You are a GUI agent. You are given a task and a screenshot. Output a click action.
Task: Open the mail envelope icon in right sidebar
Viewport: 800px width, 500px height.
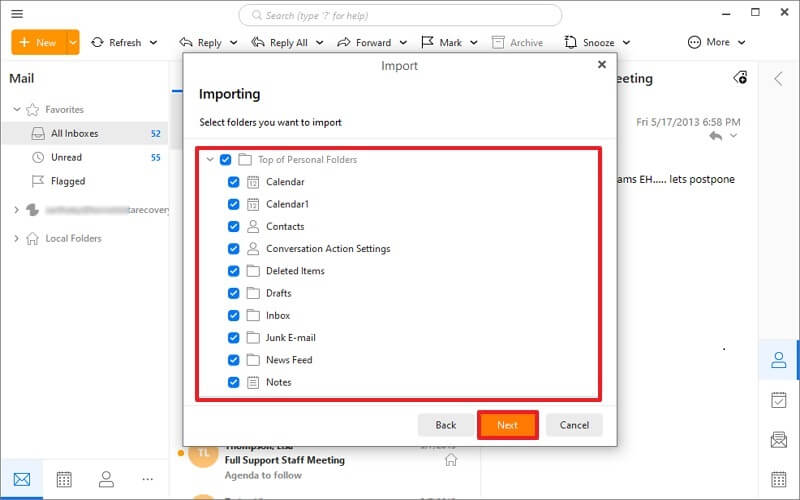pyautogui.click(x=779, y=439)
